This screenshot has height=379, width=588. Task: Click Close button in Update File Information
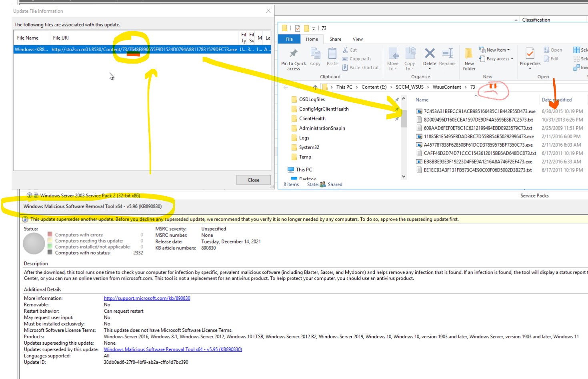(x=254, y=180)
